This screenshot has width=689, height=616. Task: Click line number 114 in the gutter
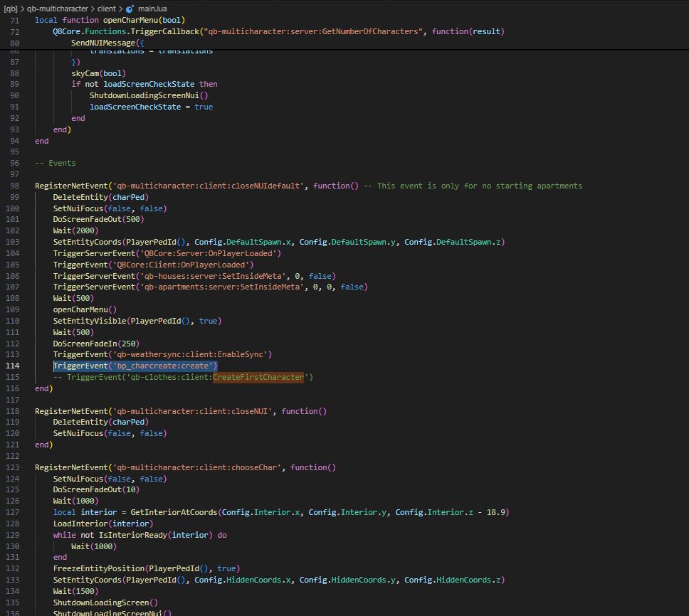pos(13,366)
